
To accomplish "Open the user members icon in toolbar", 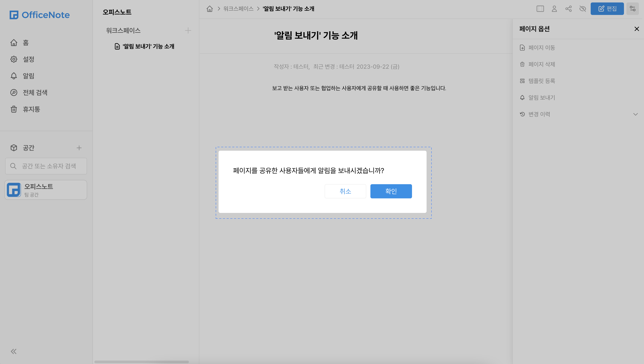I will click(554, 9).
